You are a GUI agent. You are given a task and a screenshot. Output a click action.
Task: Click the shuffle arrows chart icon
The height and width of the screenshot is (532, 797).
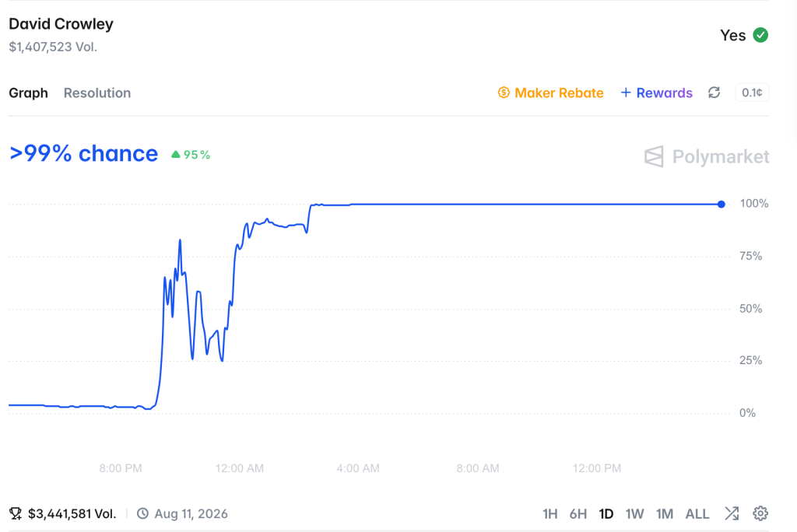(732, 513)
